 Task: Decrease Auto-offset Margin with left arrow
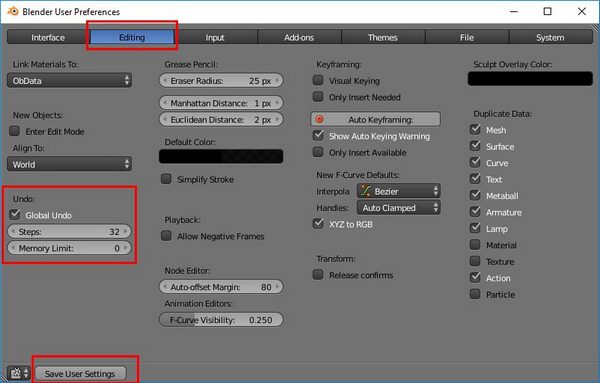(165, 287)
